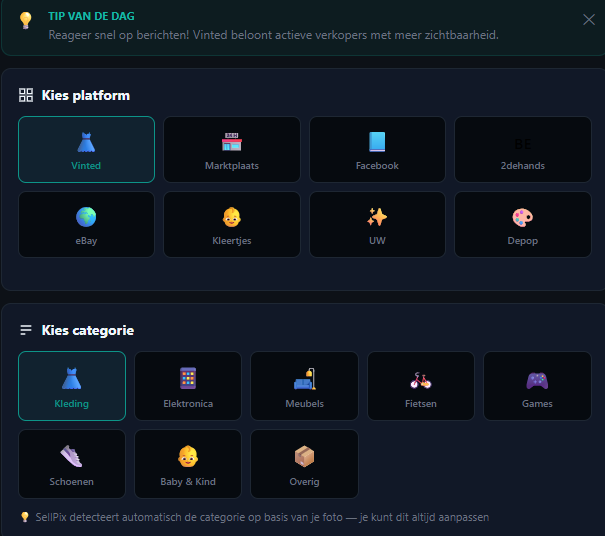Click the Kies categorie lines icon
The height and width of the screenshot is (536, 605).
(x=26, y=330)
